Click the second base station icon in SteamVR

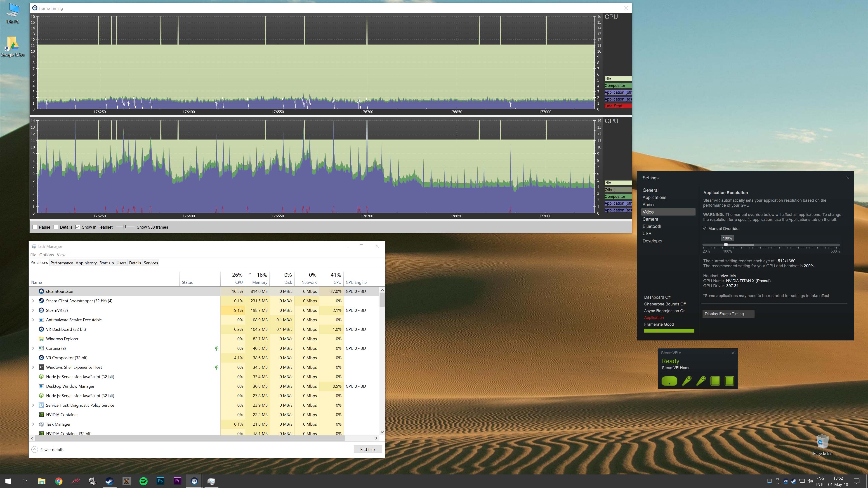tap(729, 381)
